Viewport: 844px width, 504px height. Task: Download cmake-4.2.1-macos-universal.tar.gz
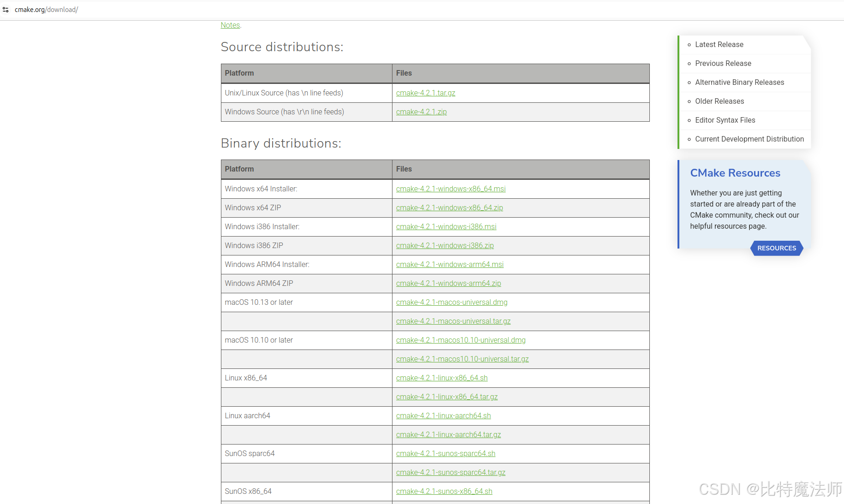click(x=453, y=321)
